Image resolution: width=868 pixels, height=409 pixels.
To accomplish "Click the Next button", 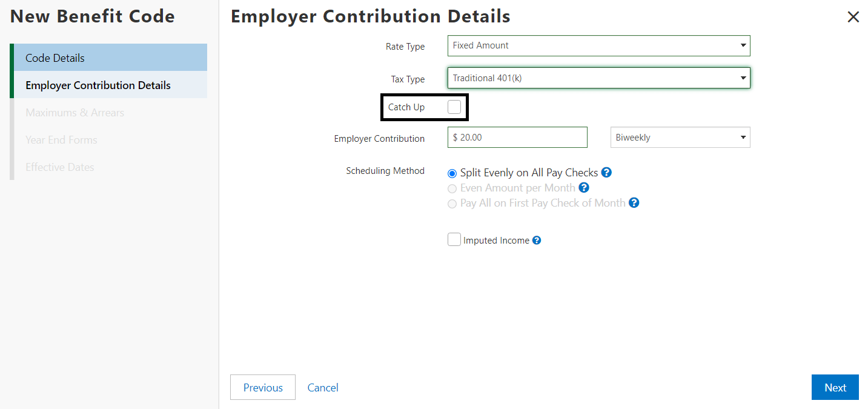I will tap(835, 388).
